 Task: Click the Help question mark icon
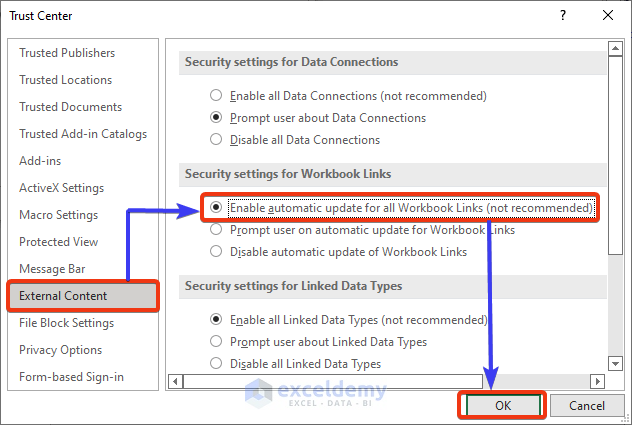(564, 16)
